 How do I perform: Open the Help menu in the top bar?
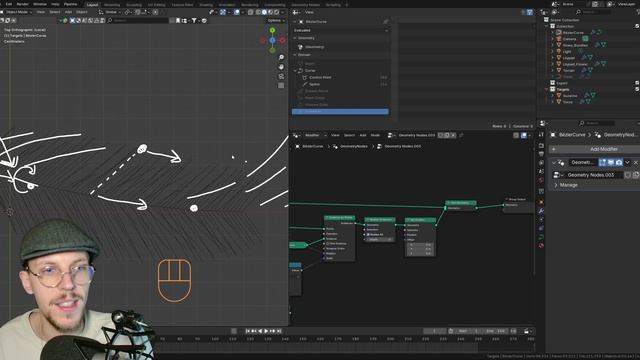(55, 4)
